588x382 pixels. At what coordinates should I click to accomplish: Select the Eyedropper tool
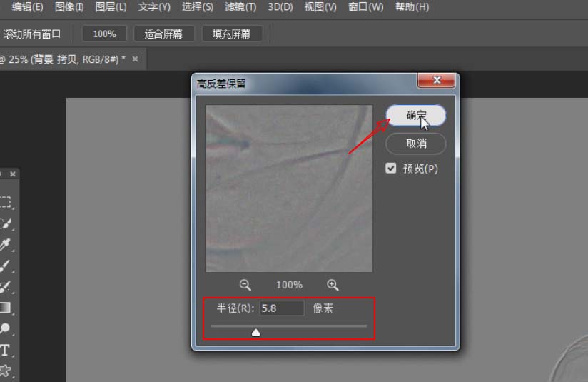(5, 244)
